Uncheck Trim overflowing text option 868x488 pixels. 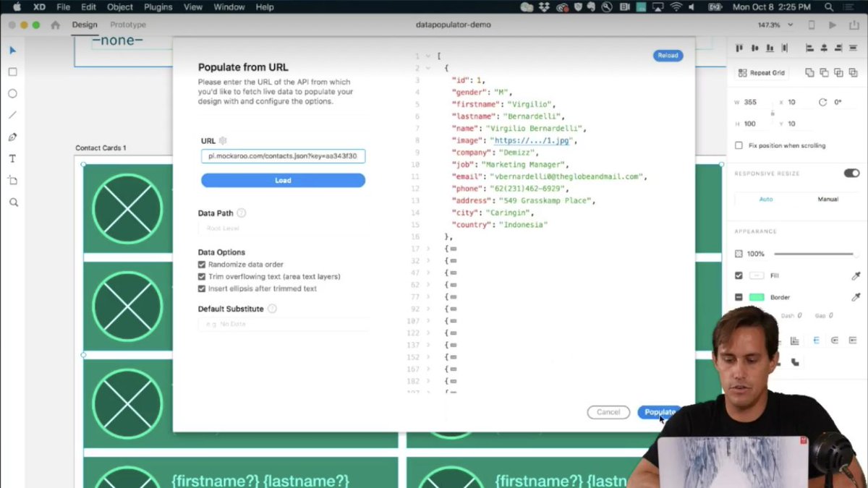tap(202, 276)
